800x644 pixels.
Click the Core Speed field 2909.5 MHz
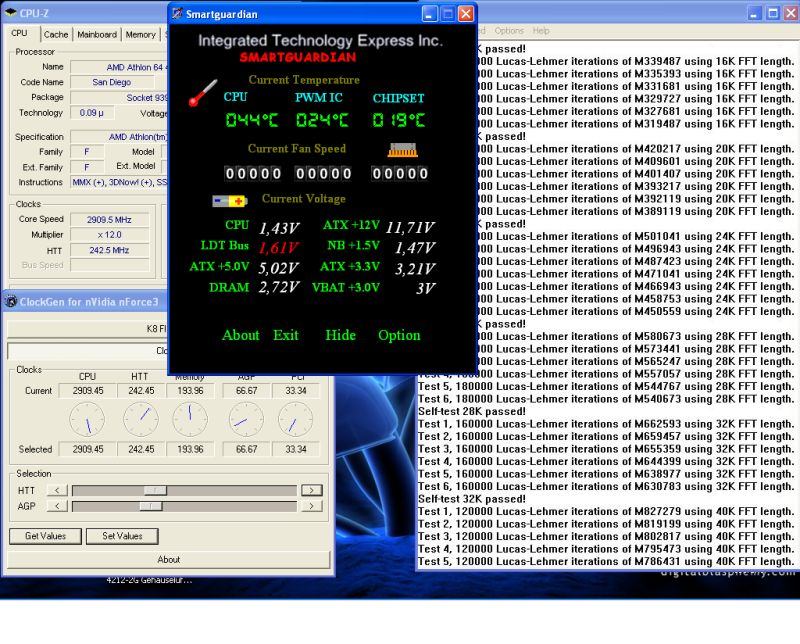click(109, 220)
